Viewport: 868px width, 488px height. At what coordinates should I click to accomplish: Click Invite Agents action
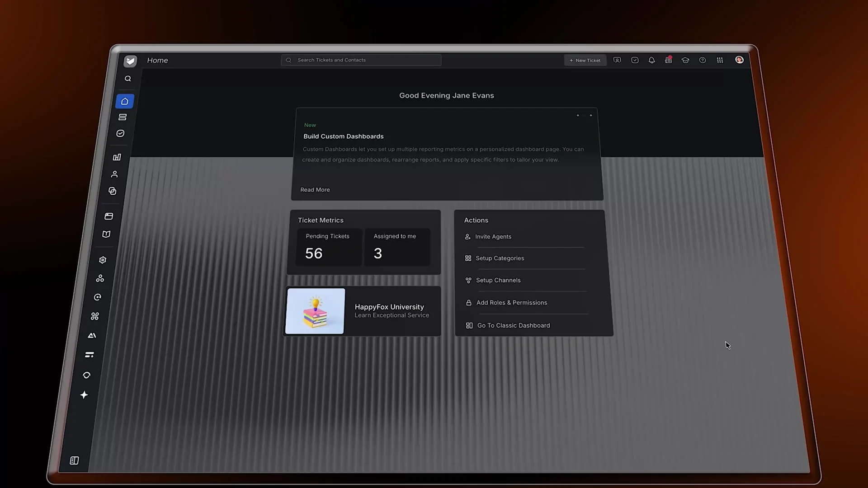pos(488,237)
